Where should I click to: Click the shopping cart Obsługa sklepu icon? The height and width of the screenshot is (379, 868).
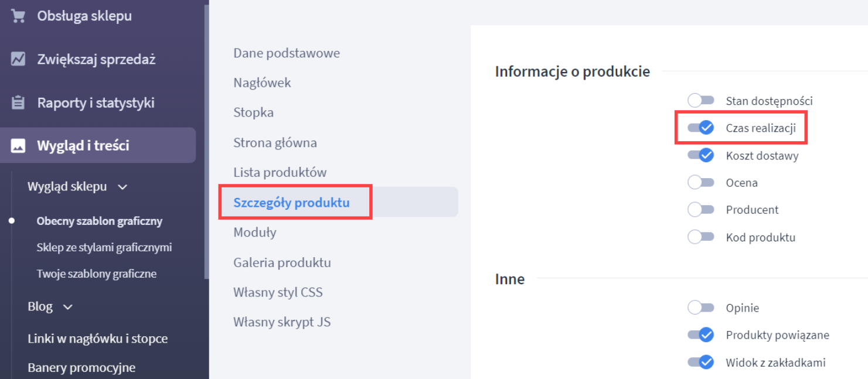click(x=17, y=15)
